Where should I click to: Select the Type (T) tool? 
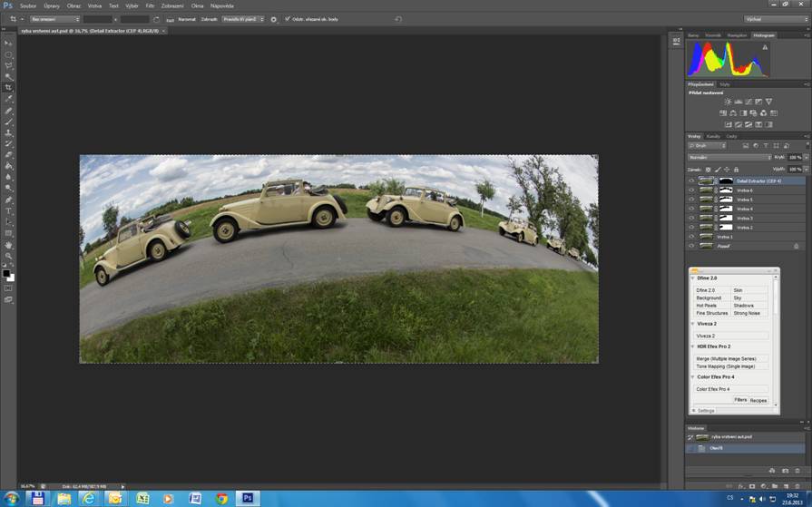pyautogui.click(x=9, y=211)
